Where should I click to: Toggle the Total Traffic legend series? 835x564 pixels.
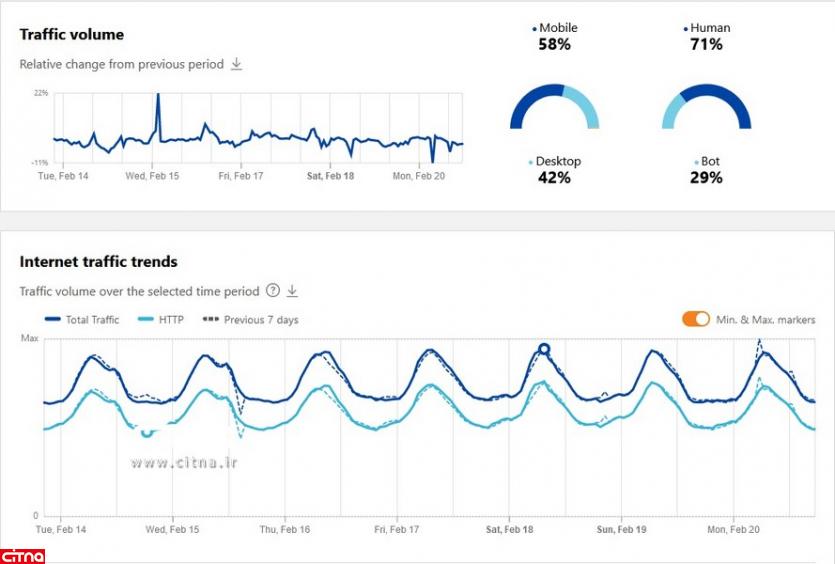click(x=82, y=320)
